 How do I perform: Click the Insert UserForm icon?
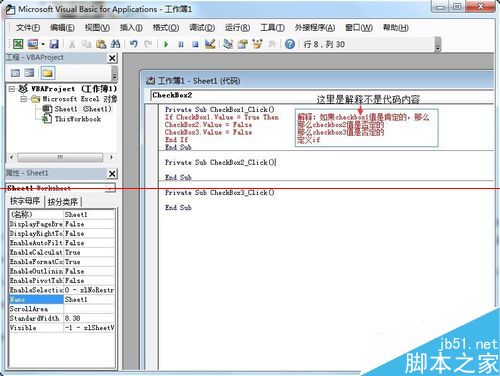click(x=33, y=44)
